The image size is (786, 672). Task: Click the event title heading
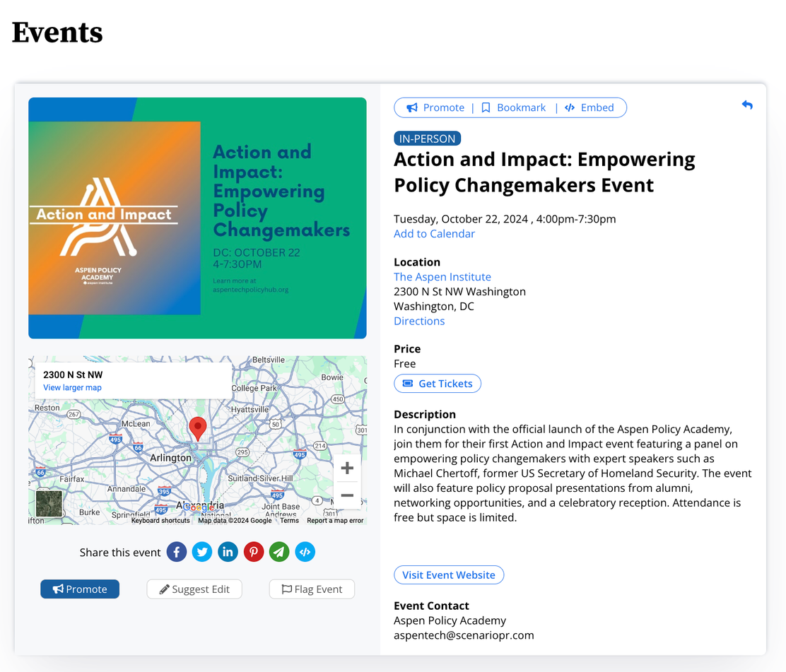[544, 172]
